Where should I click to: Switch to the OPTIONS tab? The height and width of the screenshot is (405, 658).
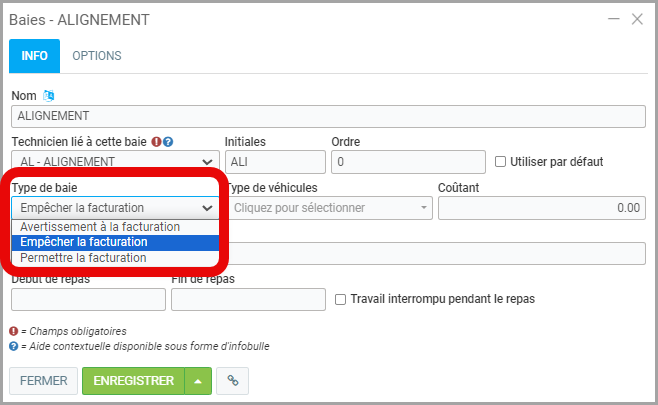(97, 56)
